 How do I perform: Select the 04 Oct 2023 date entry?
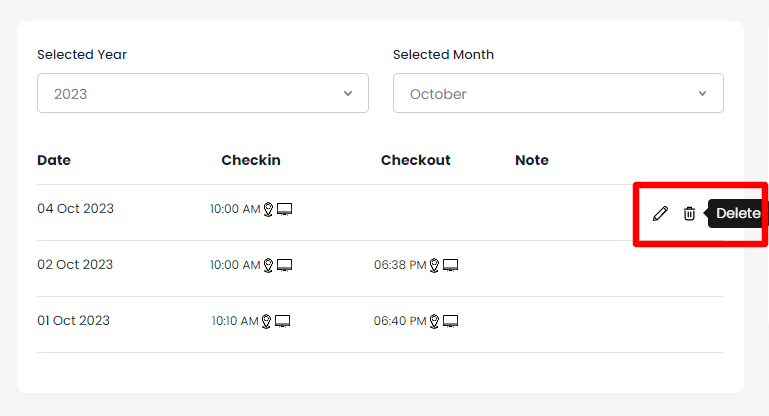tap(76, 209)
